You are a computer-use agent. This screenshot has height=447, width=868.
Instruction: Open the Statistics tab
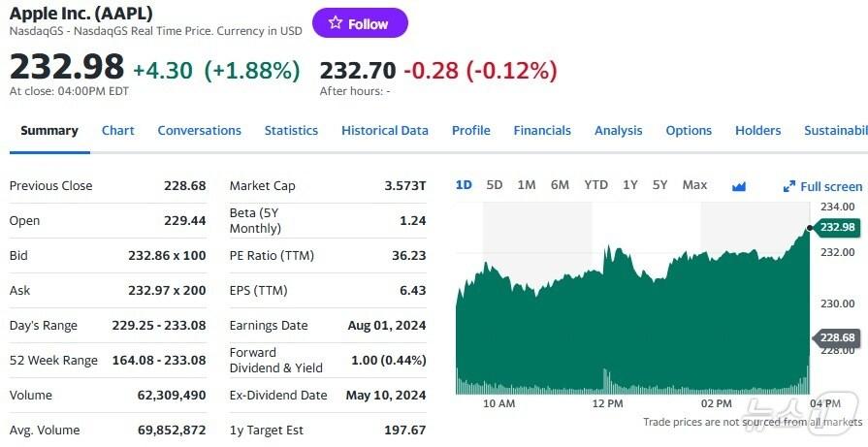pyautogui.click(x=291, y=130)
